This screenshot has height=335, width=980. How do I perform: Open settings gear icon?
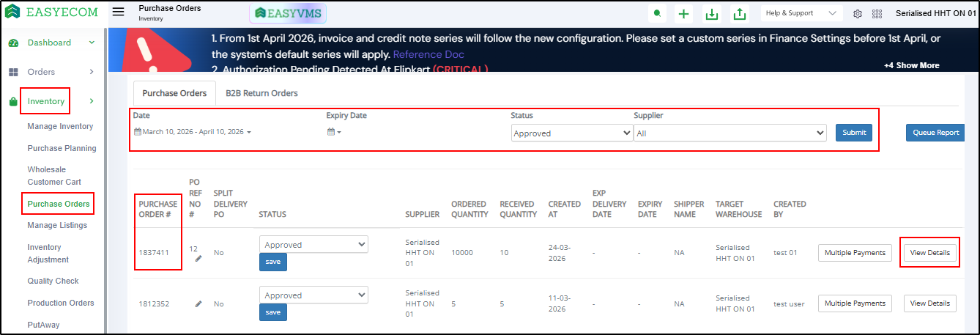tap(858, 14)
